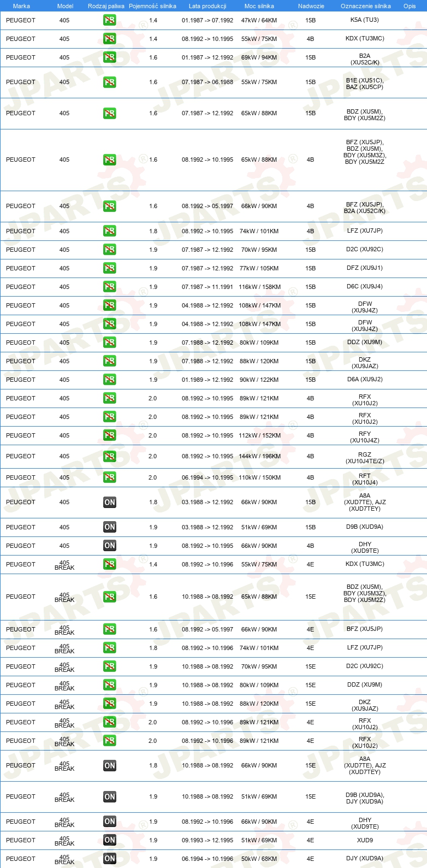Select the engine code K5A (TU3)

pos(365,20)
